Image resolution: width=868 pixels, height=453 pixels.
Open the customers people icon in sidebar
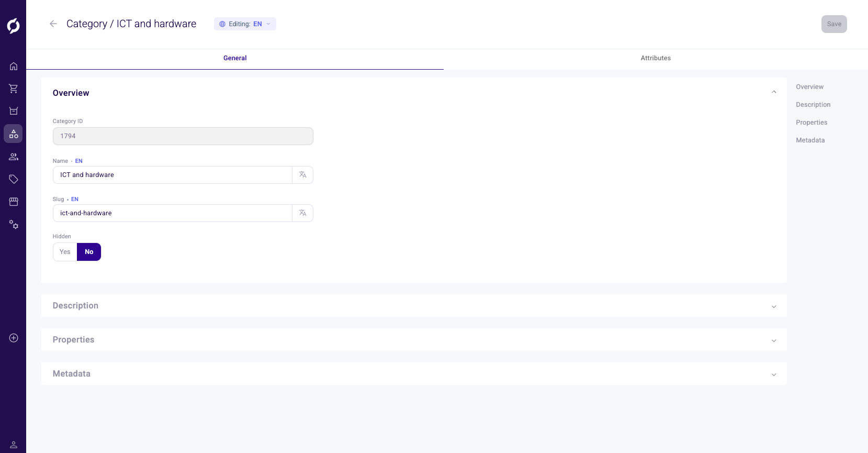(14, 157)
